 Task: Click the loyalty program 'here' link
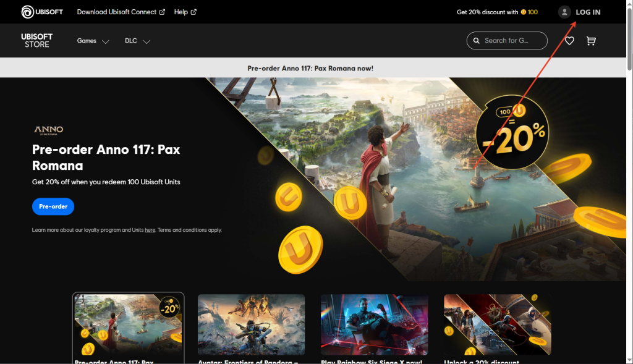coord(150,230)
